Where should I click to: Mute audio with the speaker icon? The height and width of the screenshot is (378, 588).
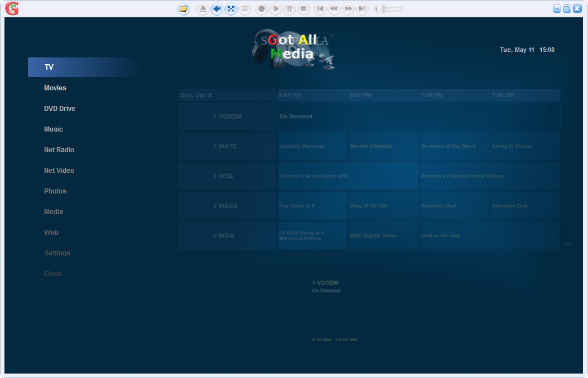click(x=376, y=8)
